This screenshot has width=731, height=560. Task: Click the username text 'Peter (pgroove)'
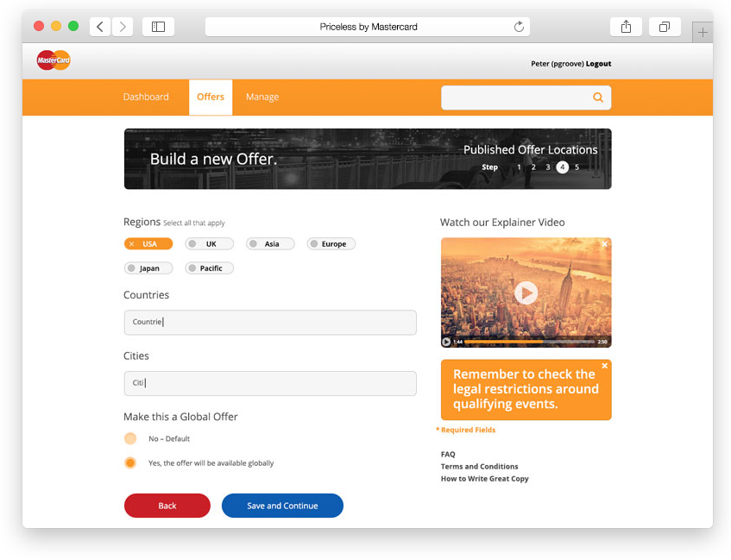[558, 64]
